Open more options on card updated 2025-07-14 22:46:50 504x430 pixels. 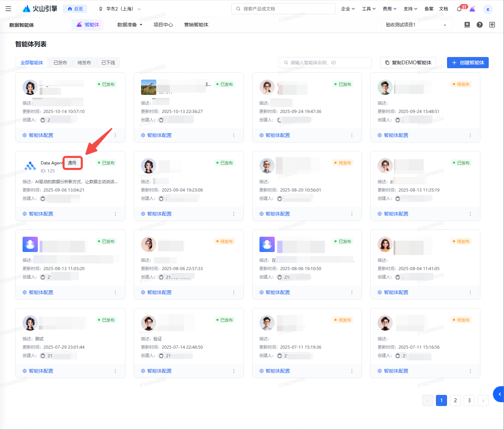point(234,371)
